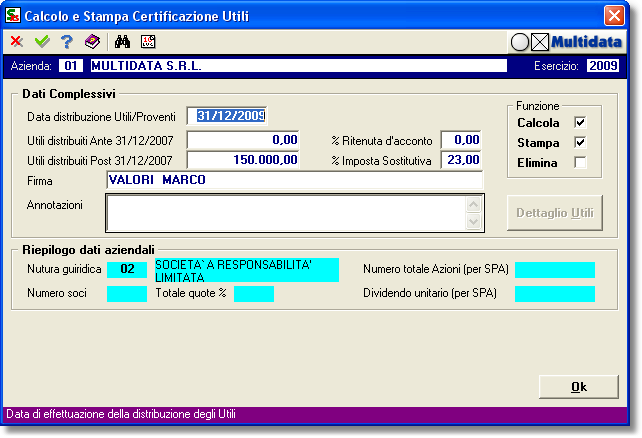This screenshot has width=642, height=438.
Task: Open help with the blue question mark
Action: tap(67, 41)
